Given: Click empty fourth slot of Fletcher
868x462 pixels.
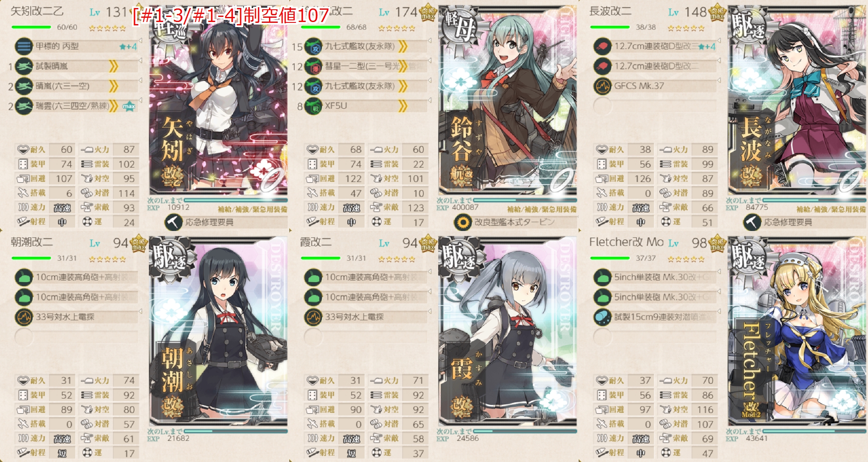Looking at the screenshot, I should (603, 337).
